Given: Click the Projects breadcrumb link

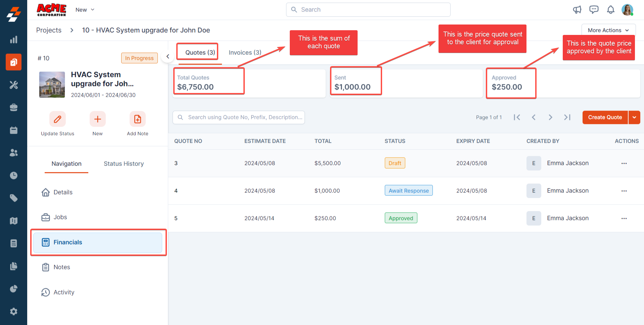Looking at the screenshot, I should tap(49, 30).
